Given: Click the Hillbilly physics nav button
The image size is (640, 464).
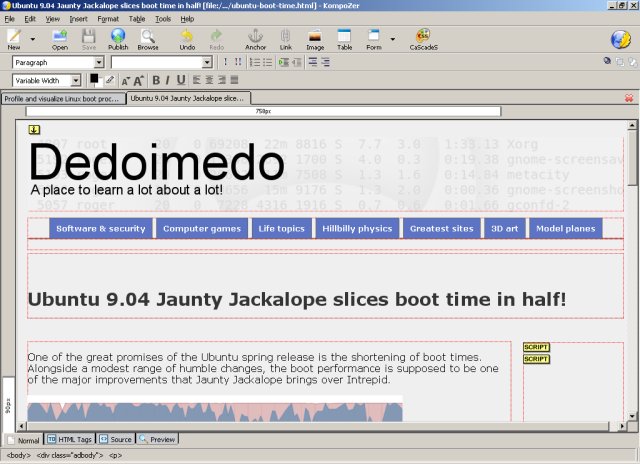Looking at the screenshot, I should tap(357, 229).
